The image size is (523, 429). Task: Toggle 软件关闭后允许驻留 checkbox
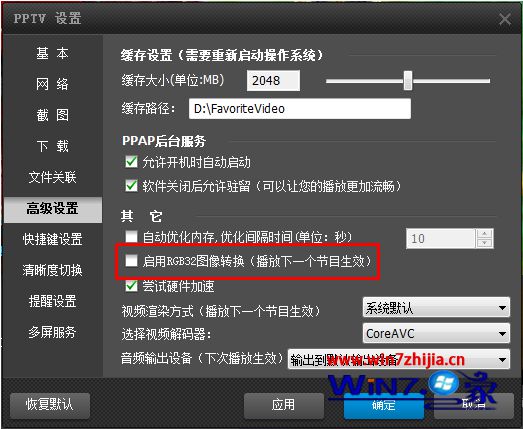click(x=131, y=185)
